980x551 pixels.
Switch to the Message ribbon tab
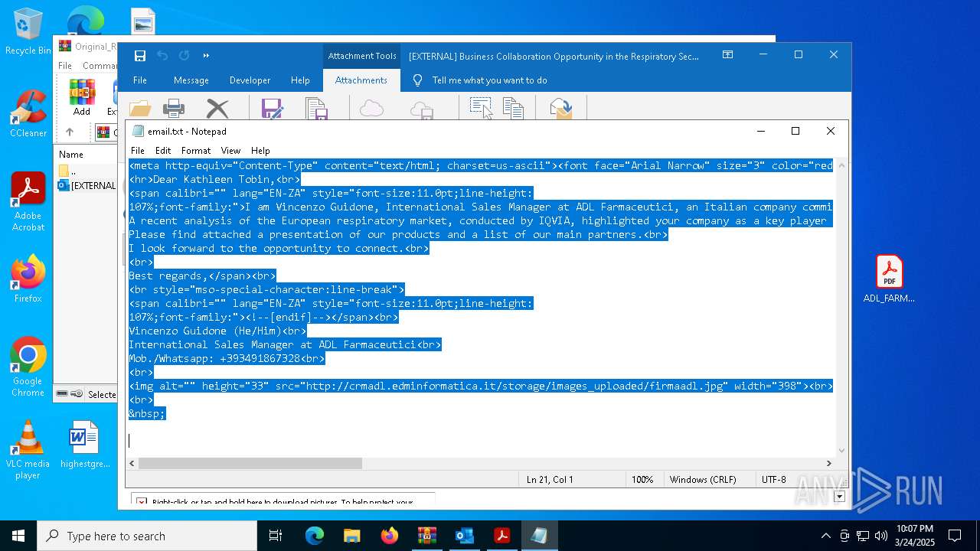click(x=191, y=80)
